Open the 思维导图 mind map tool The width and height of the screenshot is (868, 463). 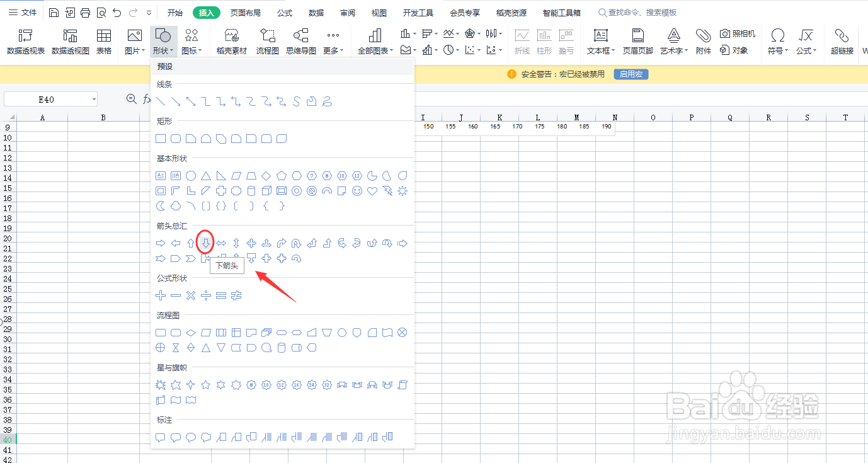[x=301, y=42]
